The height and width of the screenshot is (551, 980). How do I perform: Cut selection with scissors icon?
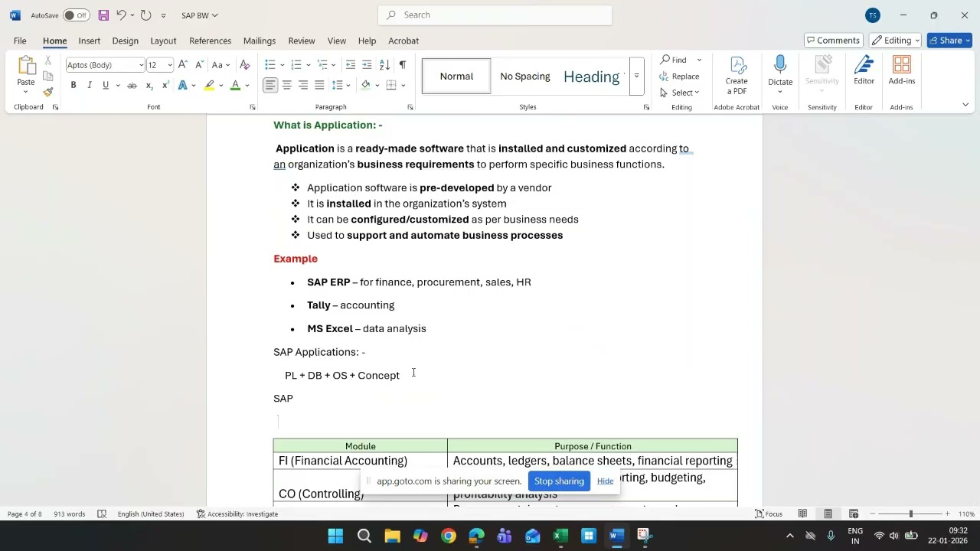(x=48, y=60)
